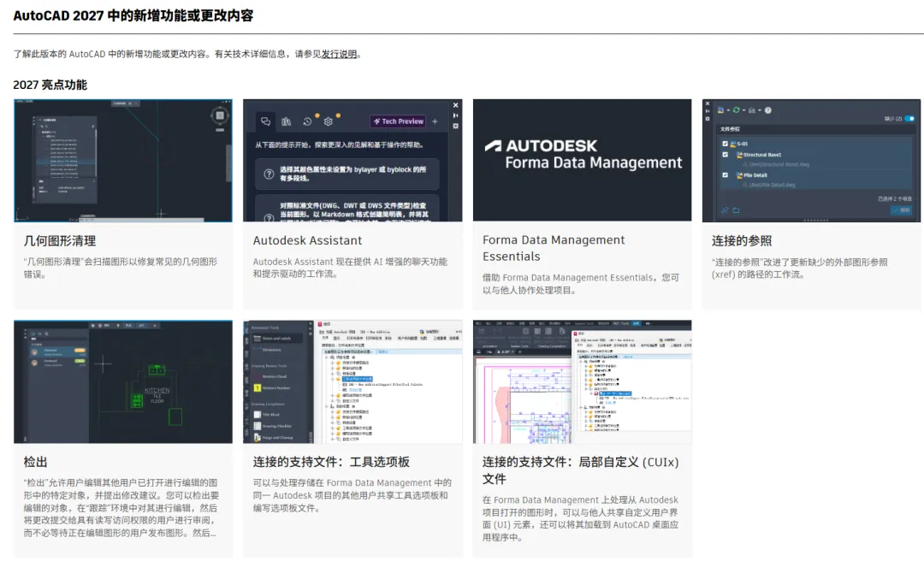Select the Revision Number tool palette icon
Image resolution: width=924 pixels, height=573 pixels.
point(258,387)
